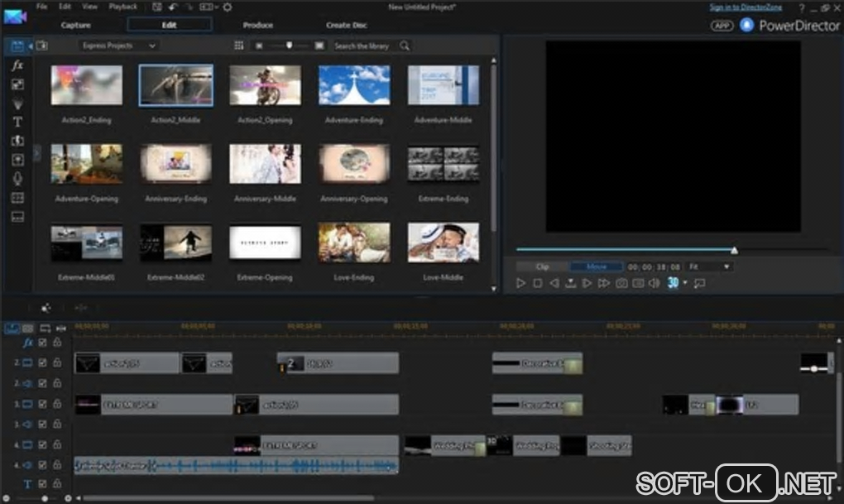This screenshot has width=844, height=504.
Task: Click Sign in to DirectorZone link
Action: 745,7
